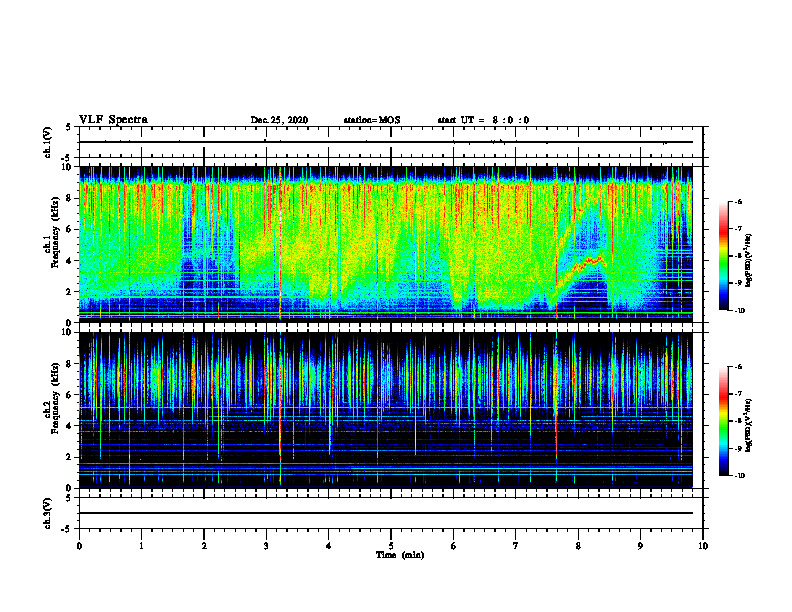Click the time axis tick label "9"
The width and height of the screenshot is (792, 612).
640,546
